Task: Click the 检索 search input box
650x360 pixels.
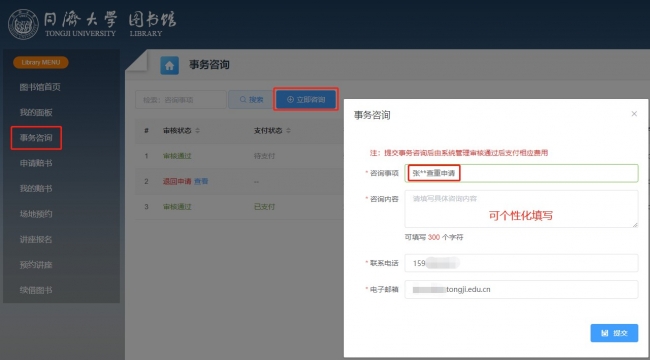Action: pos(181,100)
